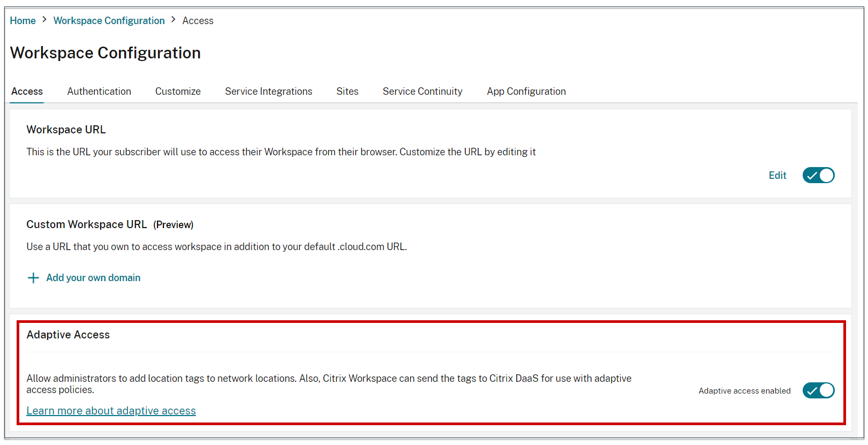Switch to the Customize tab
The height and width of the screenshot is (445, 868).
[x=178, y=92]
